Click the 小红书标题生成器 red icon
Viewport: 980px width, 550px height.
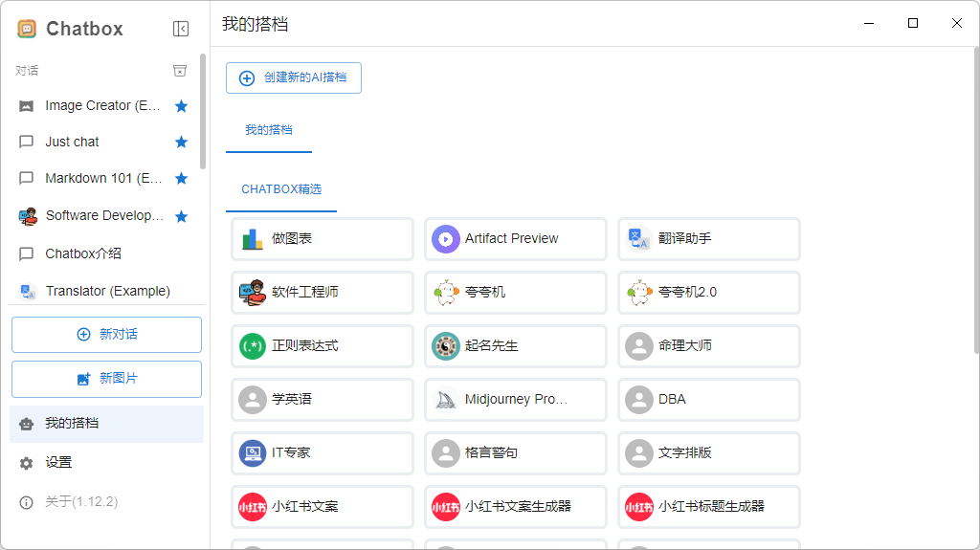638,507
